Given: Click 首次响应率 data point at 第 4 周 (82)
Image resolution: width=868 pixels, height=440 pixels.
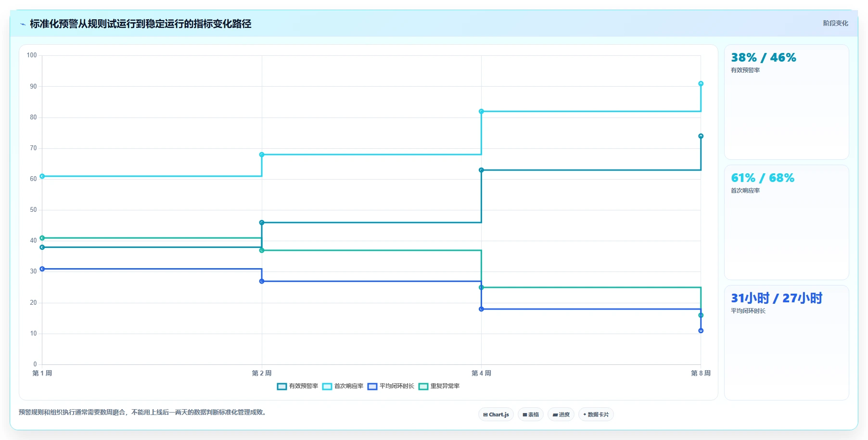Looking at the screenshot, I should click(481, 112).
